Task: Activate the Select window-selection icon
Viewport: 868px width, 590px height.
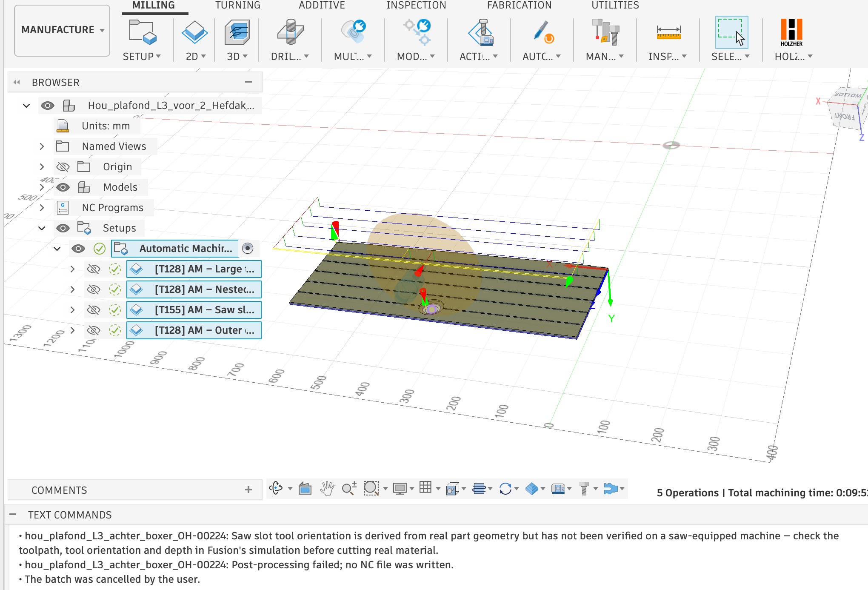Action: coord(731,32)
